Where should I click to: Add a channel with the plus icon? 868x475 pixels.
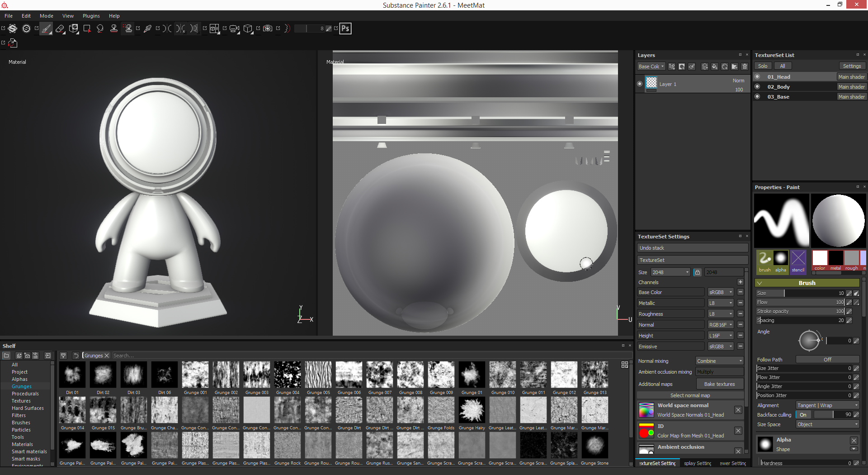tap(741, 282)
